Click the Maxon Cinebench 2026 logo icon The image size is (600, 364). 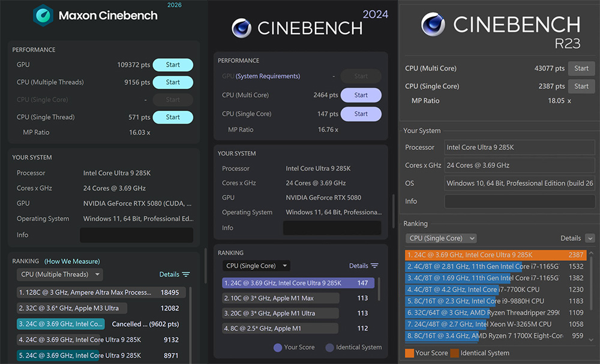pyautogui.click(x=43, y=16)
